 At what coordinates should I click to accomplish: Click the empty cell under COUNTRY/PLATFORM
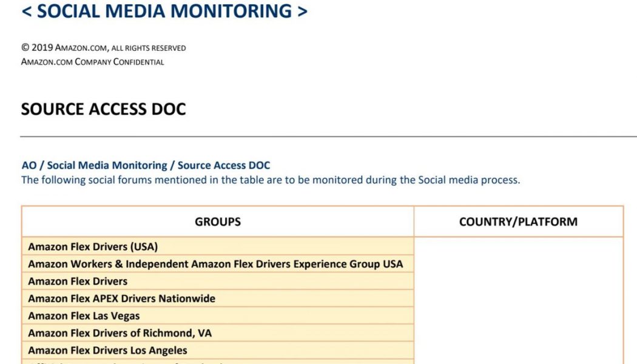coord(518,297)
